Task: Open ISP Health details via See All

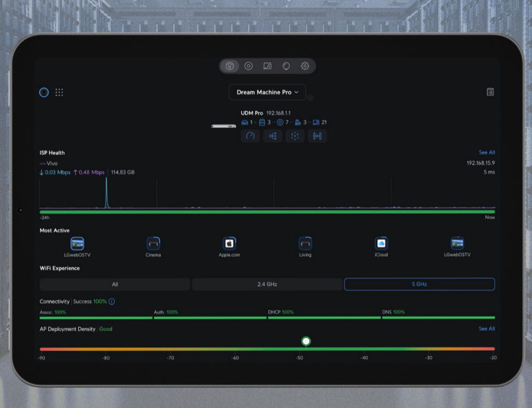Action: point(486,152)
